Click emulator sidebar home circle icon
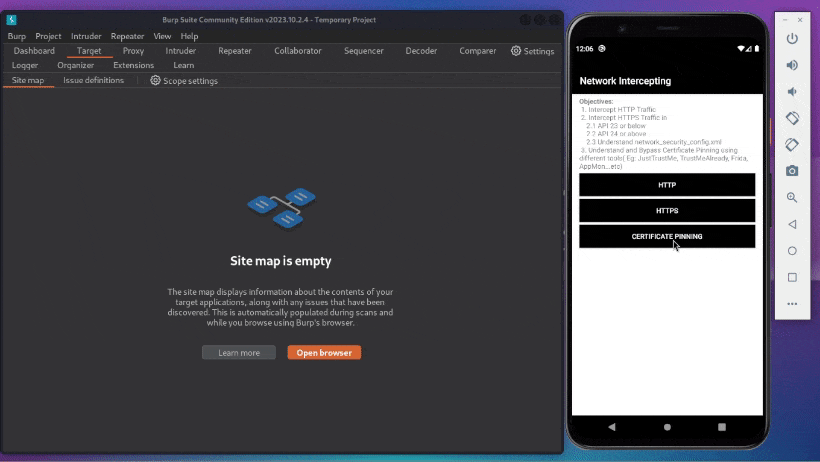 (x=792, y=251)
